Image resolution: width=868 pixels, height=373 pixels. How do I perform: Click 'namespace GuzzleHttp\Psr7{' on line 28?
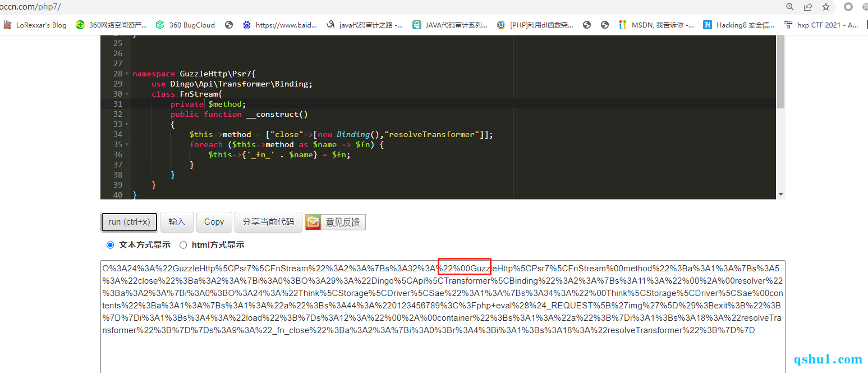click(194, 74)
